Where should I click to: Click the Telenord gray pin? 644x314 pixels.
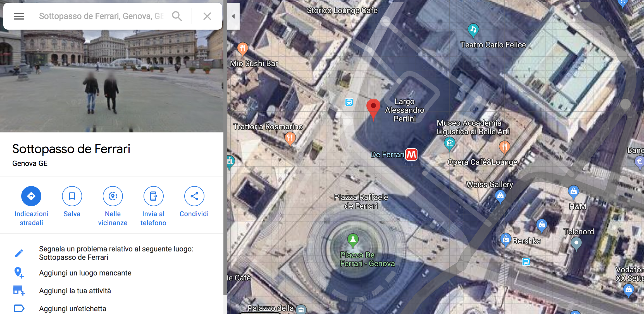[x=576, y=244]
